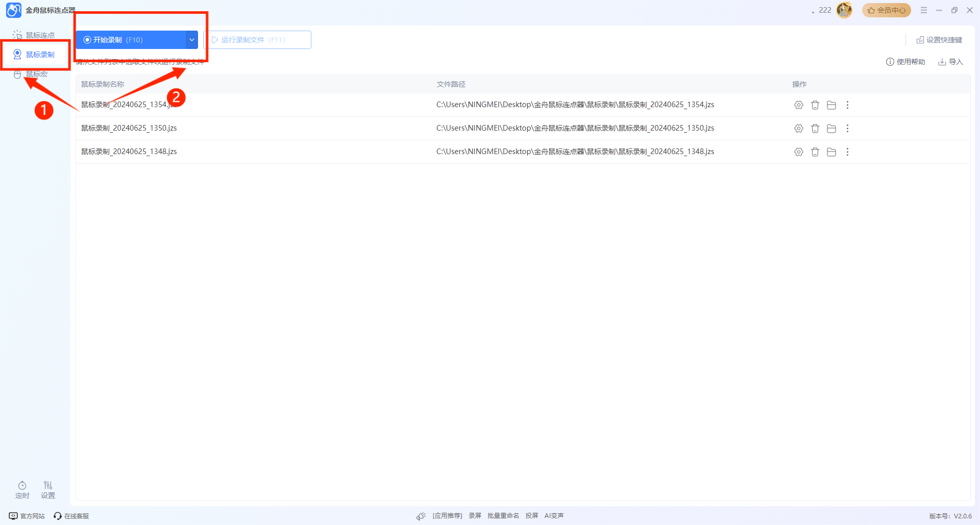Click the file path ending 1348.jzs
Image resolution: width=980 pixels, height=525 pixels.
575,152
